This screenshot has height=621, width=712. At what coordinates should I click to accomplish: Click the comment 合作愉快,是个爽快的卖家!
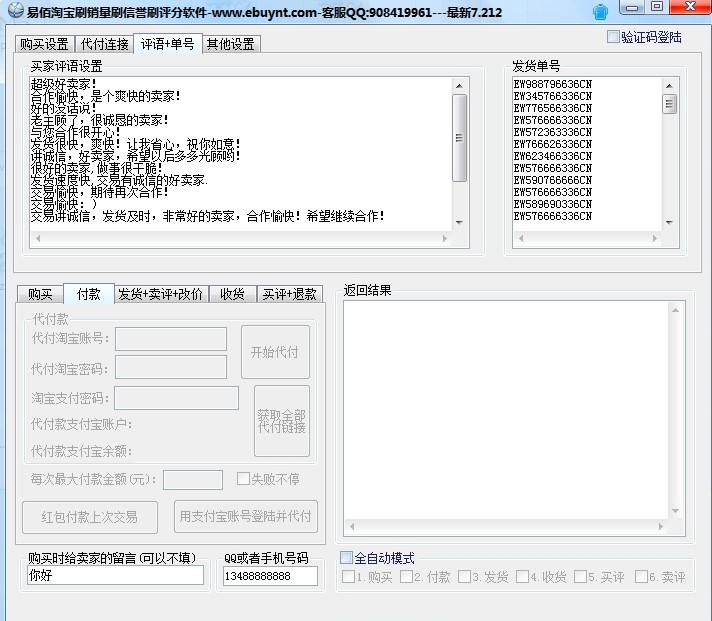[106, 96]
